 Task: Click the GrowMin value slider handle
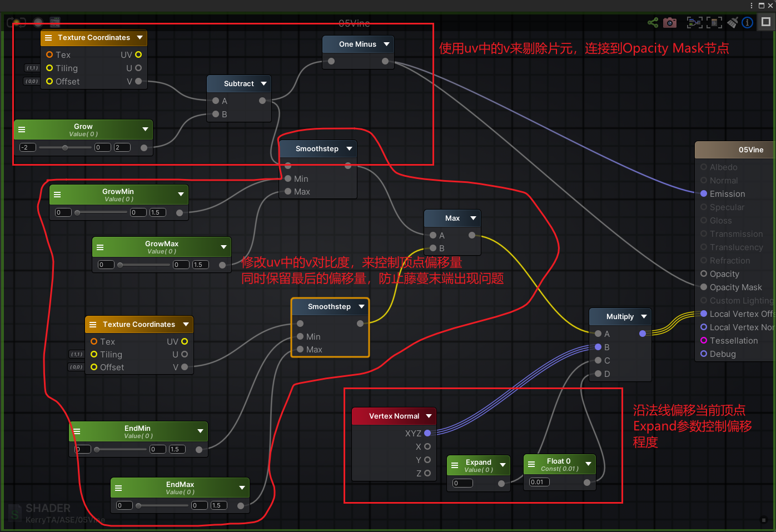coord(77,213)
